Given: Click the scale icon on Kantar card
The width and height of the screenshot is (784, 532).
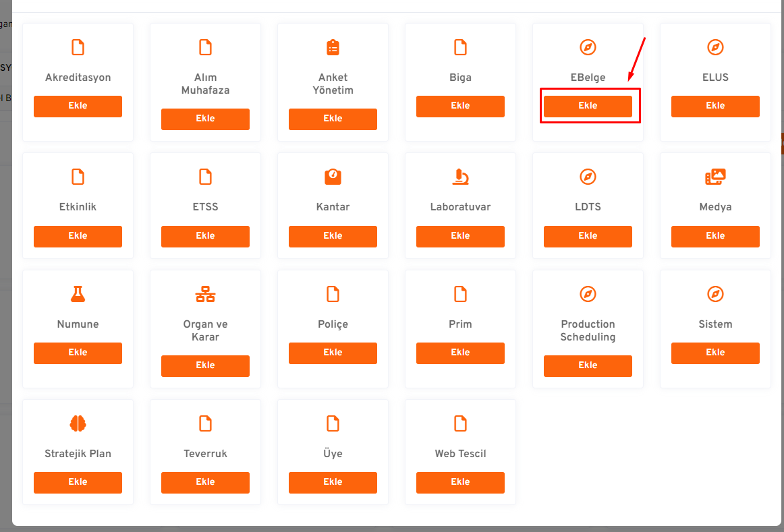Looking at the screenshot, I should click(333, 177).
